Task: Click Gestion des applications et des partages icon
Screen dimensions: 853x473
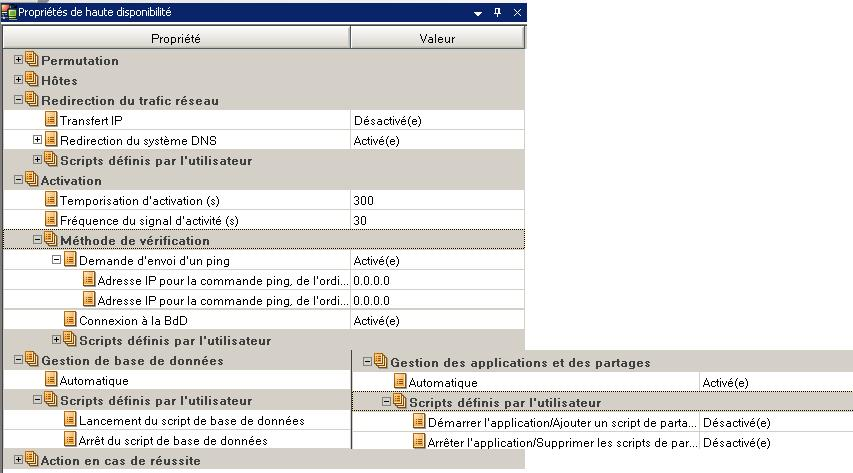Action: [381, 361]
